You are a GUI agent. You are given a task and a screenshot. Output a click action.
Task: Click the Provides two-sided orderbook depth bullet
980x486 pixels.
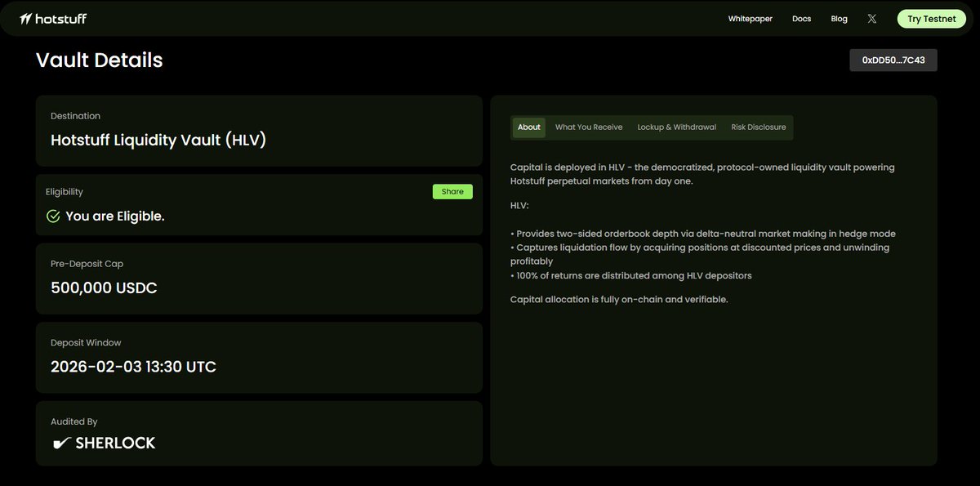pyautogui.click(x=703, y=234)
